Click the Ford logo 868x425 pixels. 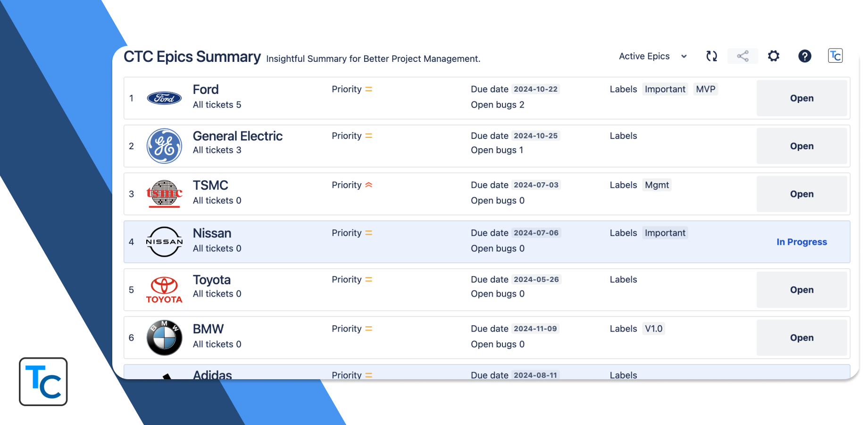tap(164, 98)
